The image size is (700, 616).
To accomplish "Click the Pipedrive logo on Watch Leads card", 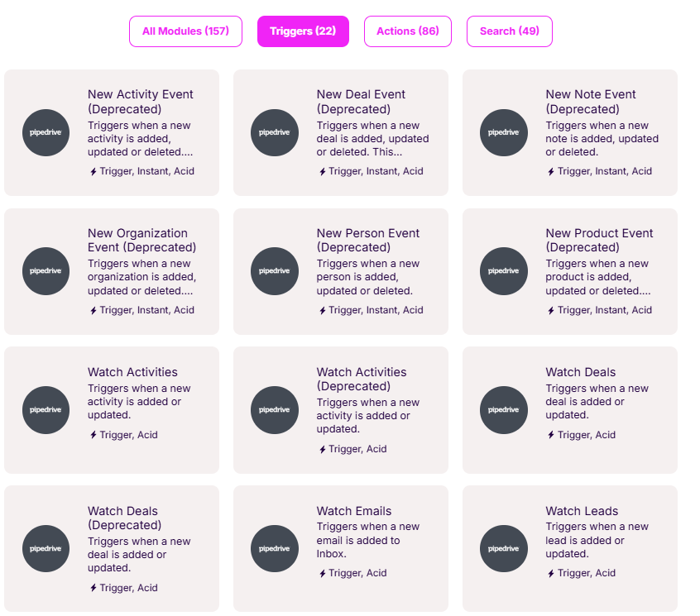I will pos(504,548).
